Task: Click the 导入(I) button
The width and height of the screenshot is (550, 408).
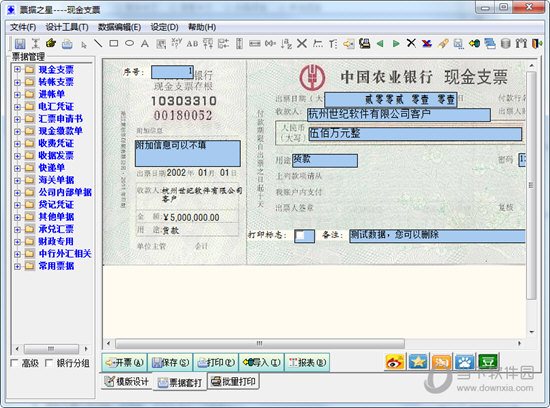Action: (262, 362)
